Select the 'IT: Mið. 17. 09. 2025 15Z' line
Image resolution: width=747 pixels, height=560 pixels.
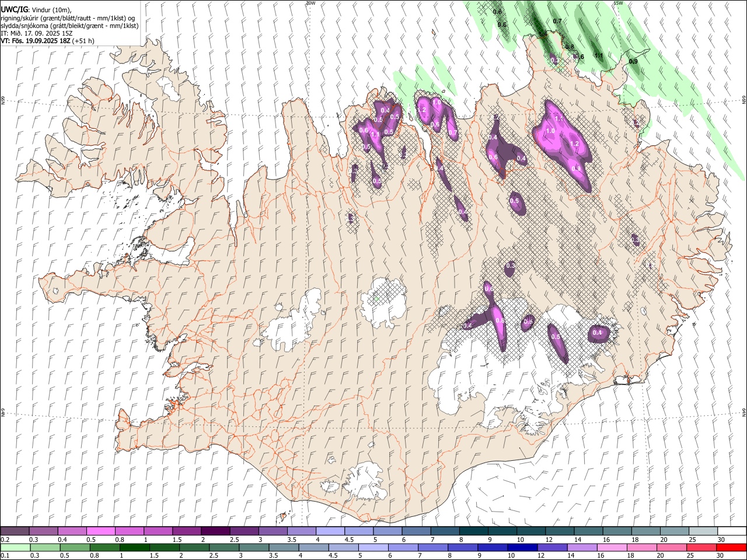coord(37,33)
